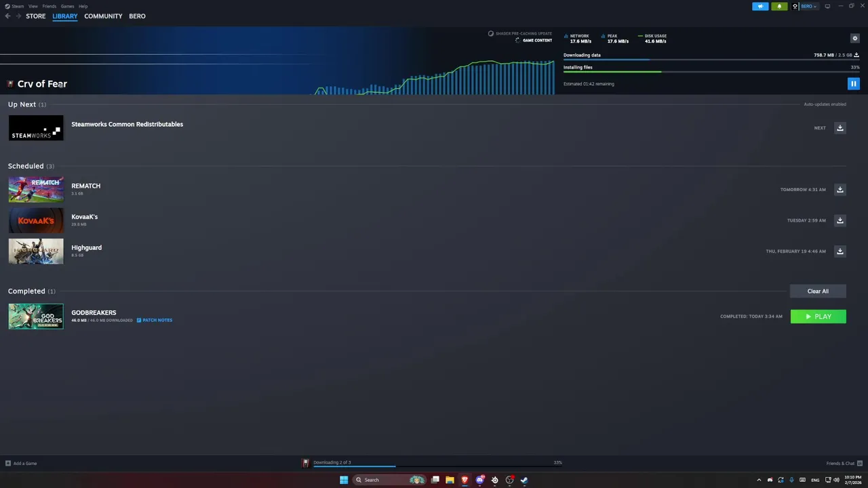Clear All completed downloads
868x488 pixels.
pyautogui.click(x=818, y=291)
